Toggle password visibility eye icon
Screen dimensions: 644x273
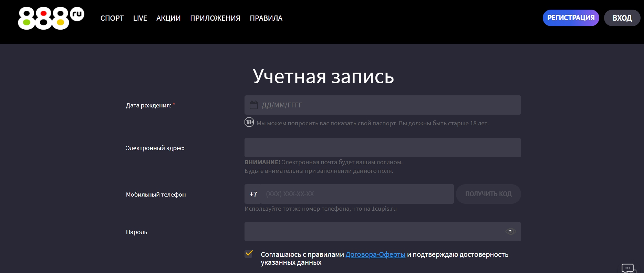510,231
